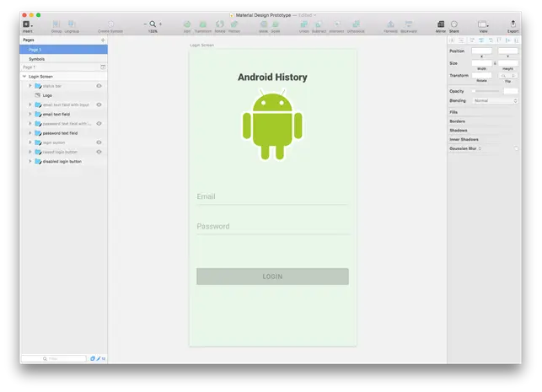Click the Forward arrange icon
The image size is (542, 392).
pyautogui.click(x=390, y=24)
